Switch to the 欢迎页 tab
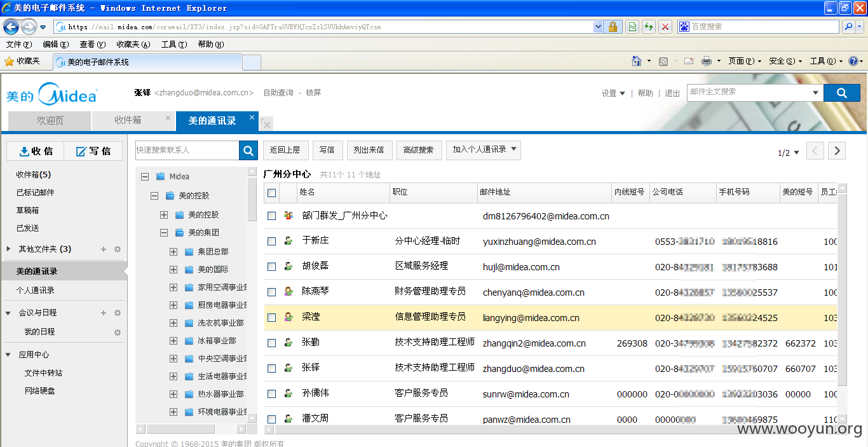This screenshot has width=868, height=447. [50, 121]
